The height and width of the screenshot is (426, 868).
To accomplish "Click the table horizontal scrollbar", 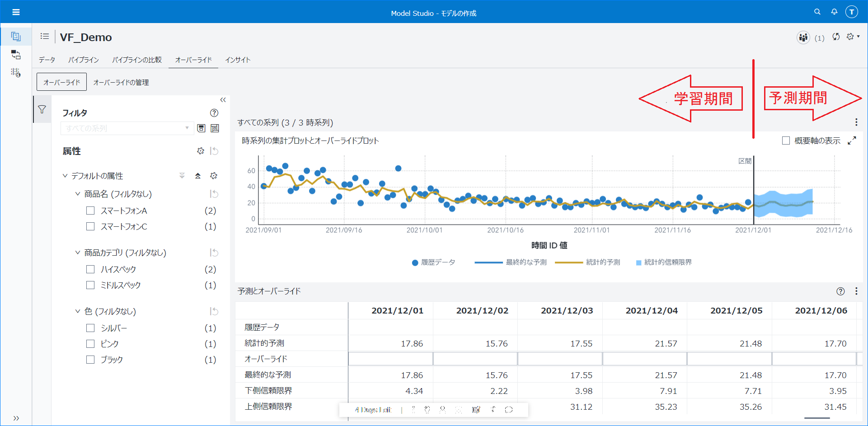I will 817,418.
